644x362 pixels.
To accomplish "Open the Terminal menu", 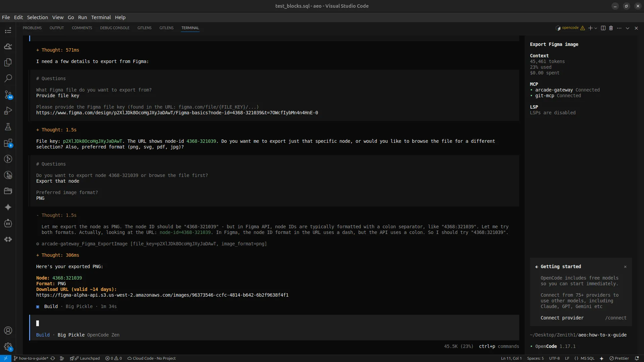I will pos(101,17).
